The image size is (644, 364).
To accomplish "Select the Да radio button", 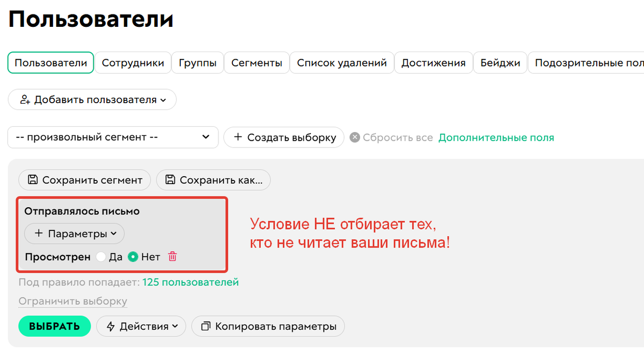I will click(x=101, y=257).
